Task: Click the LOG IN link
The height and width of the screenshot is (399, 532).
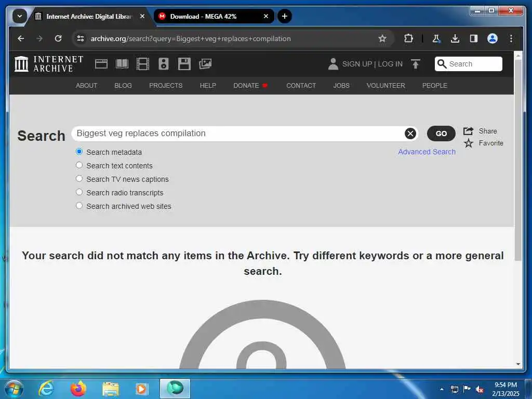Action: [x=390, y=64]
